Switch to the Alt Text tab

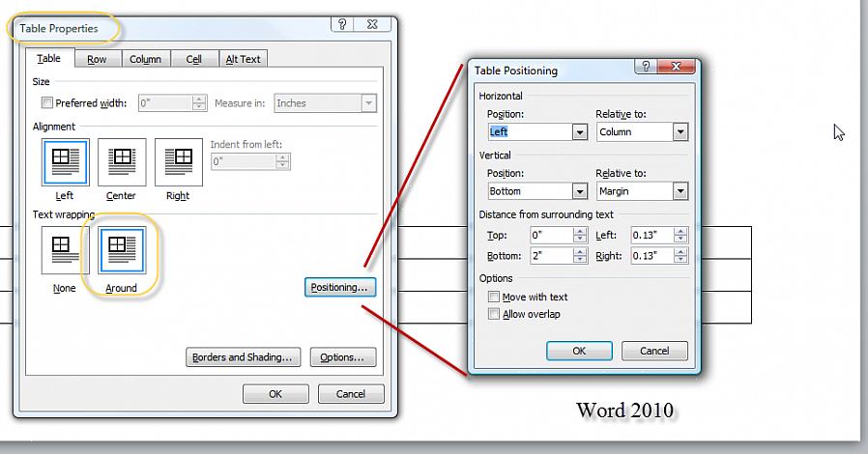[243, 59]
